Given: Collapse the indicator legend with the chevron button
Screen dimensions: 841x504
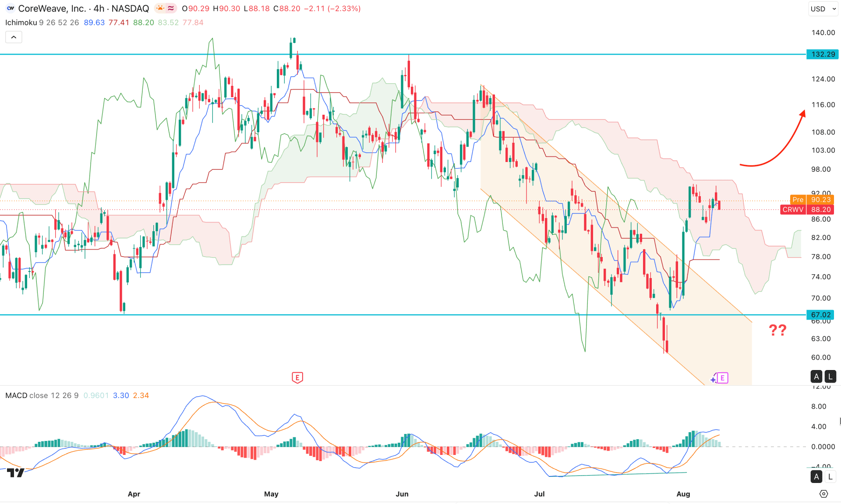Looking at the screenshot, I should (14, 37).
